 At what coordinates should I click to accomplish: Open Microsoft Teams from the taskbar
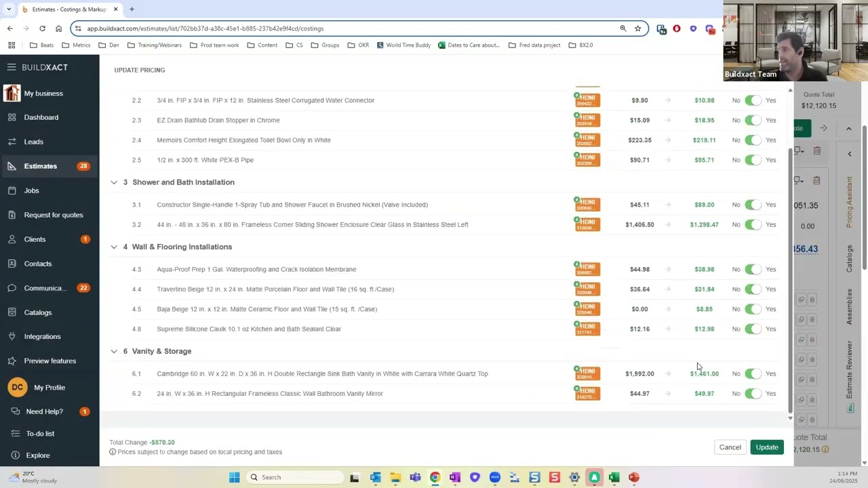415,477
